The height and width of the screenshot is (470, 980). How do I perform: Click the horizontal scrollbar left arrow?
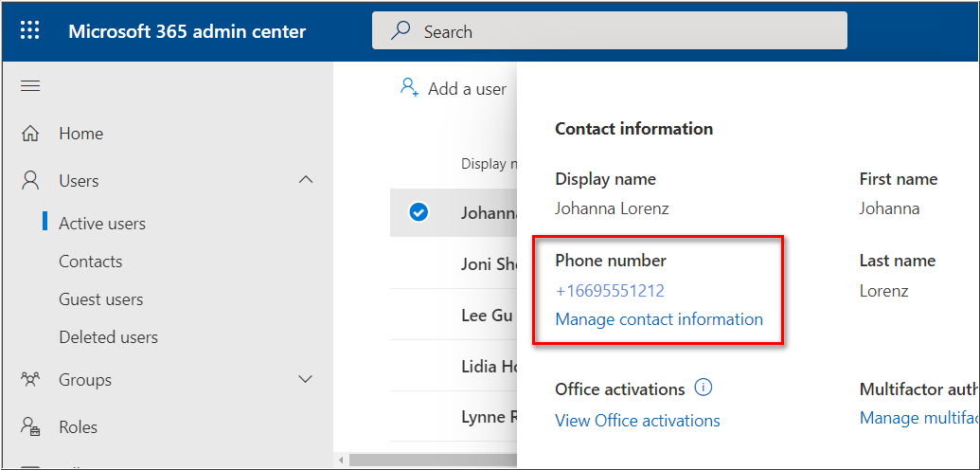342,461
